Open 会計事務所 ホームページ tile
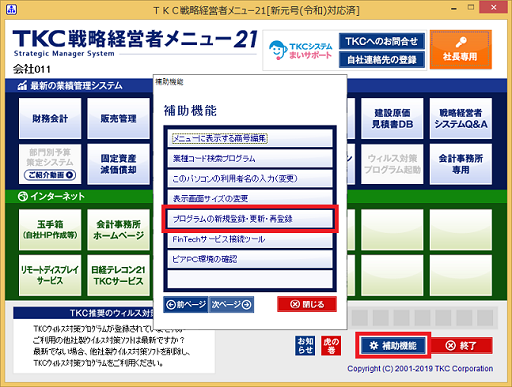This screenshot has width=512, height=387. (118, 230)
